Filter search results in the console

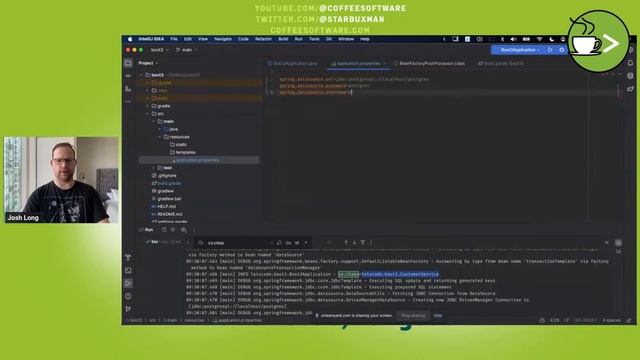363,242
